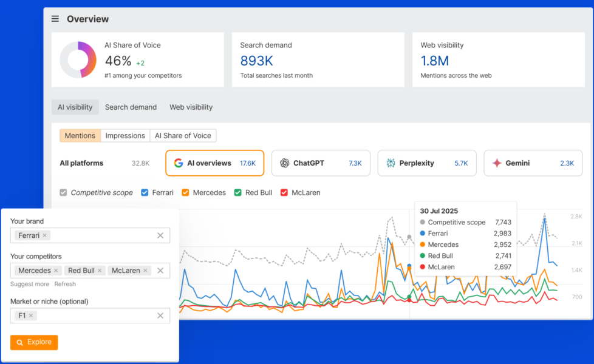
Task: Click the green Red Bull legend dot
Action: coord(423,256)
